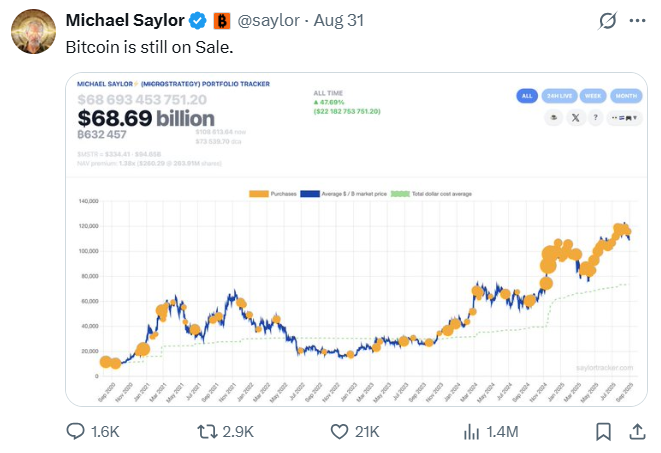Click the question mark help button in the tracker

pyautogui.click(x=596, y=117)
